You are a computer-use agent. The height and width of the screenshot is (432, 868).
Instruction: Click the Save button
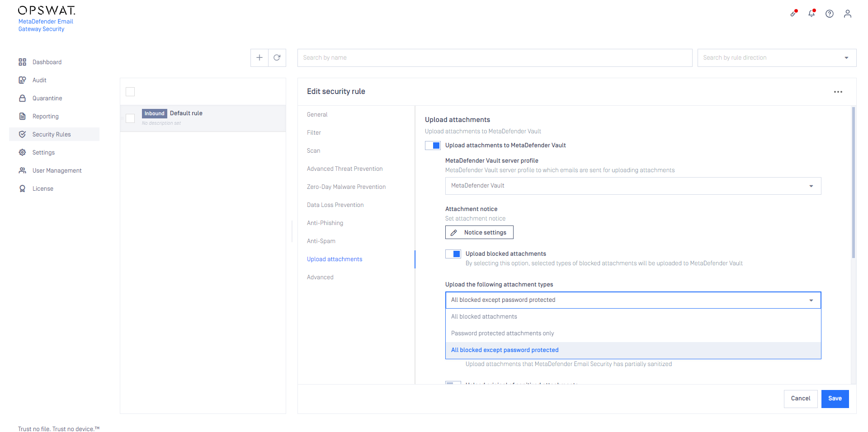pos(835,399)
